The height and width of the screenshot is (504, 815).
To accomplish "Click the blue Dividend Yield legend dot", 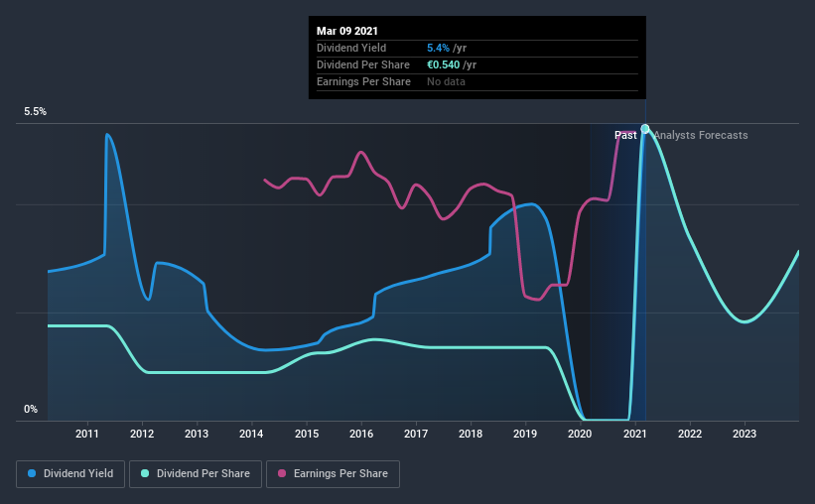I will (x=32, y=473).
